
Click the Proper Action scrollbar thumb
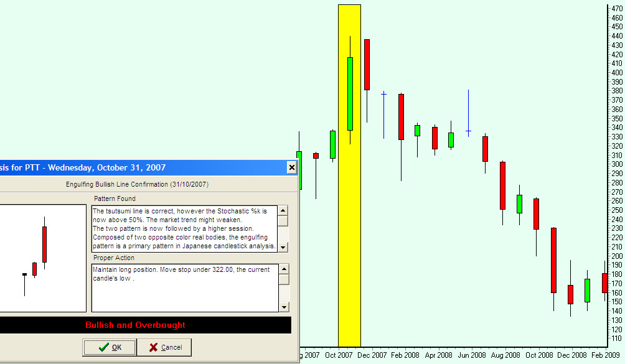[284, 279]
